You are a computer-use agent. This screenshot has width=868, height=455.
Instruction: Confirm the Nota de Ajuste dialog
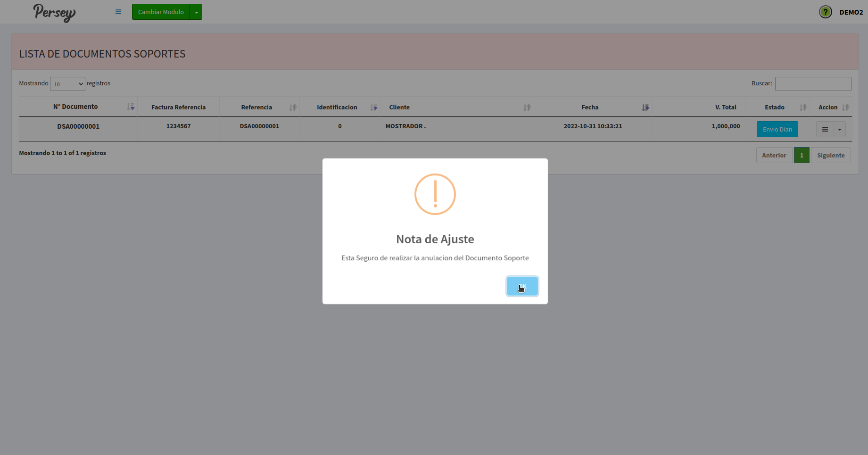(x=522, y=286)
